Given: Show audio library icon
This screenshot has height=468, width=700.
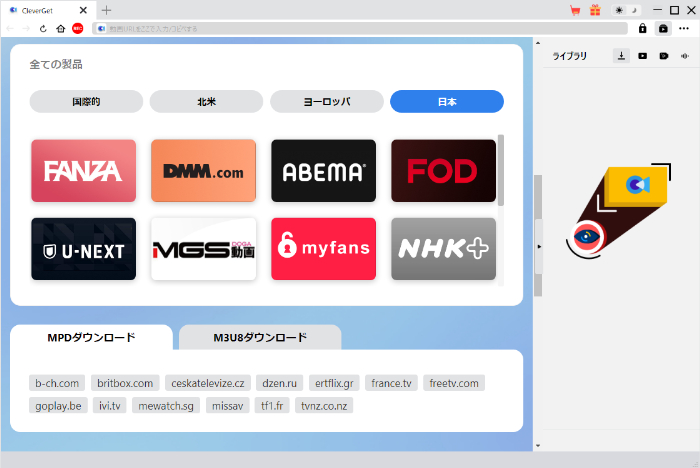Looking at the screenshot, I should (685, 56).
